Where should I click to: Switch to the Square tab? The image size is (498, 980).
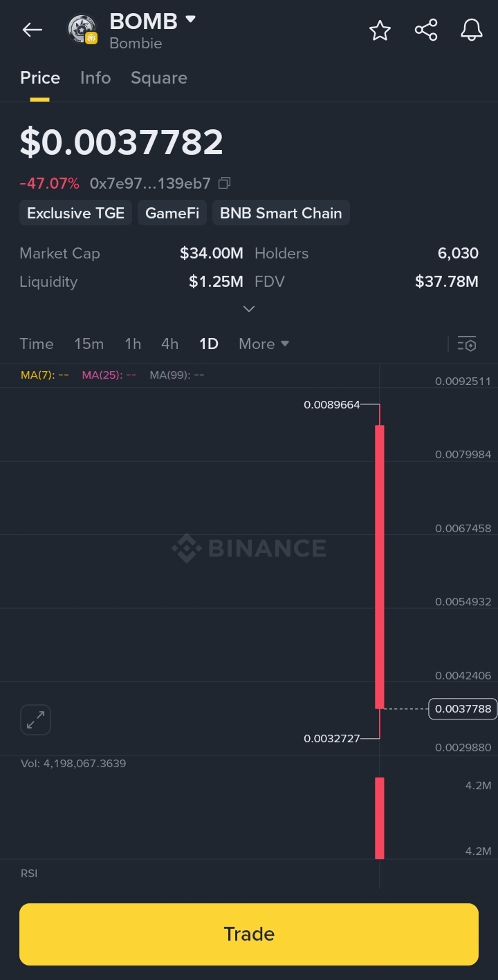point(159,77)
